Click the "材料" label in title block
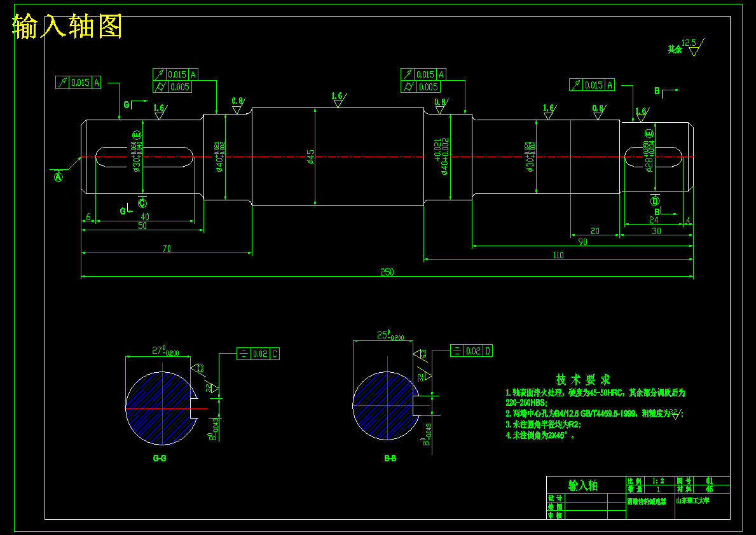 click(684, 489)
